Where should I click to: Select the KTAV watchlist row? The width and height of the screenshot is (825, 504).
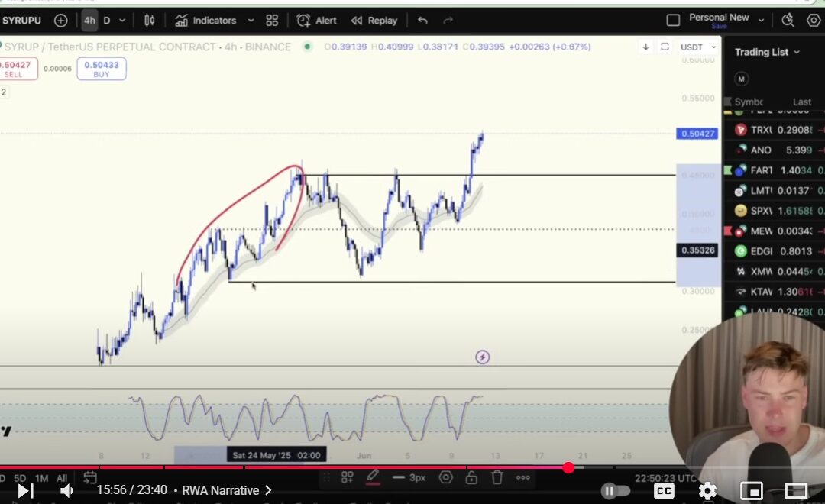pyautogui.click(x=774, y=292)
